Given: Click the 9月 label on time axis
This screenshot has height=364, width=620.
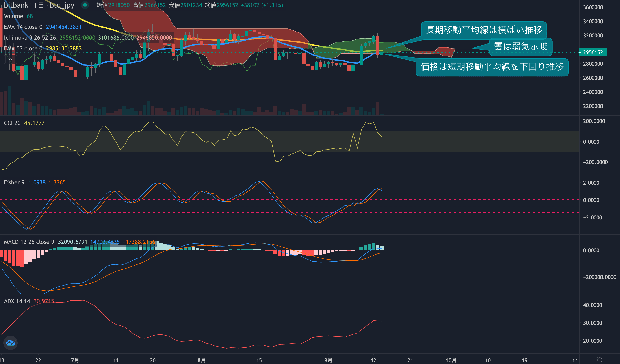Looking at the screenshot, I should point(328,360).
